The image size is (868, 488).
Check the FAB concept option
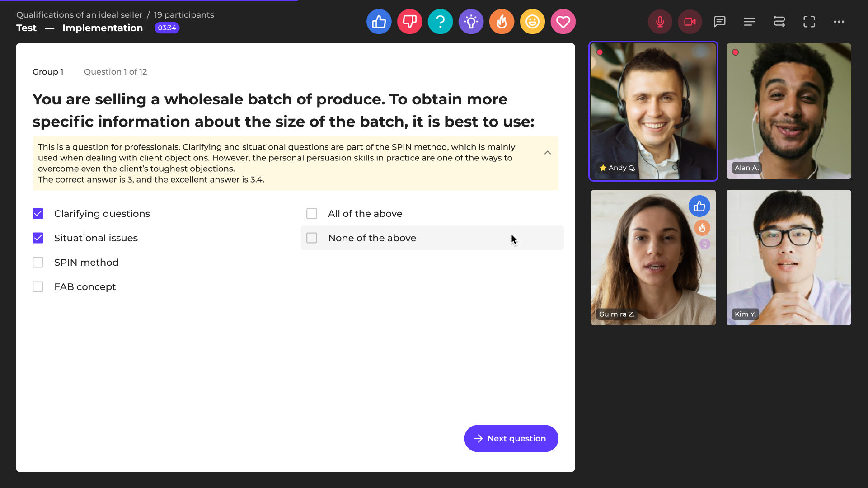point(38,287)
